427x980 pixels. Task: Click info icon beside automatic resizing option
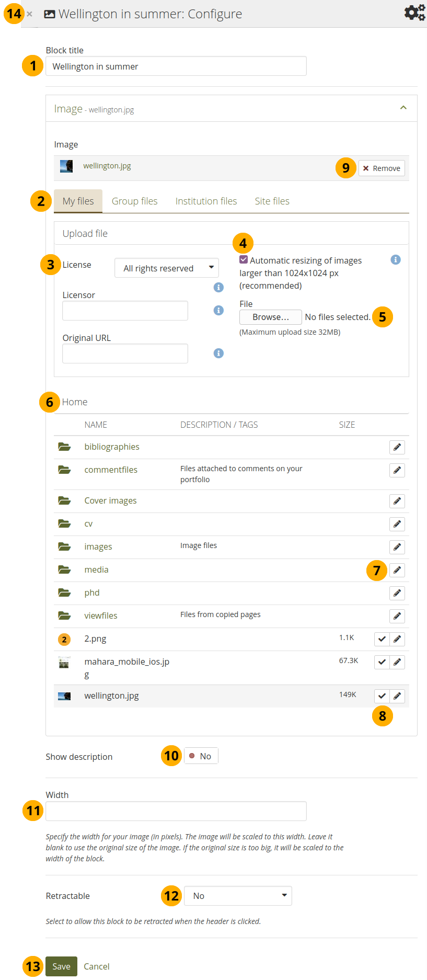click(x=396, y=260)
